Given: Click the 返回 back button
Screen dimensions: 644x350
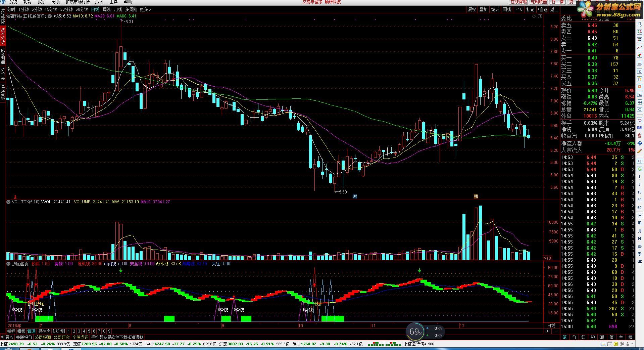Looking at the screenshot, I should coord(554,9).
